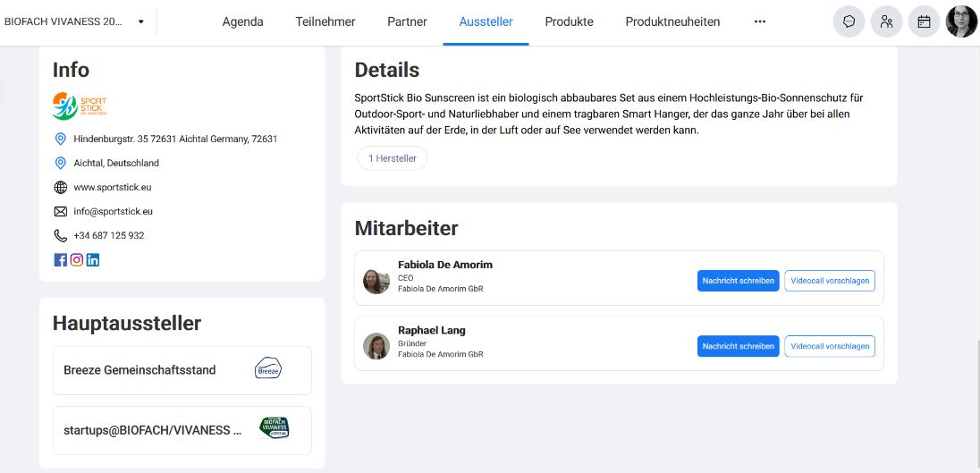Switch to the Agenda tab

242,21
